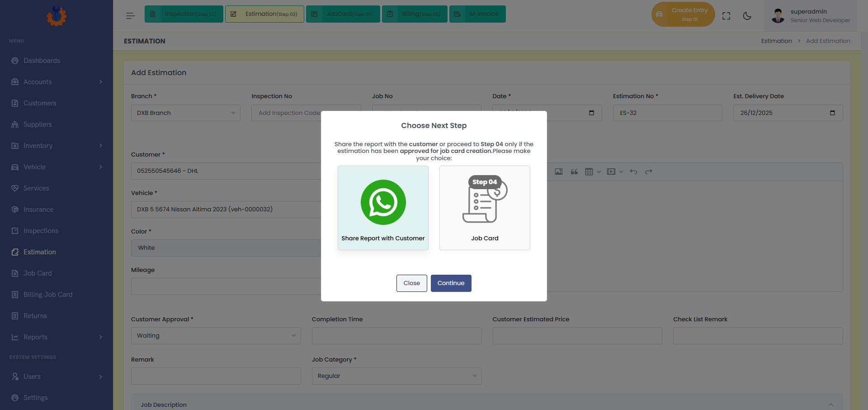
Task: Expand the Reports submenu chevron
Action: coord(101,337)
